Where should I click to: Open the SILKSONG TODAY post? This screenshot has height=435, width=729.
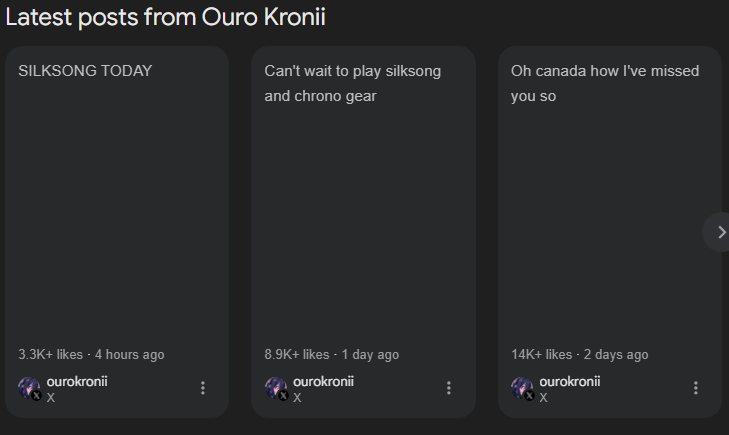click(85, 71)
